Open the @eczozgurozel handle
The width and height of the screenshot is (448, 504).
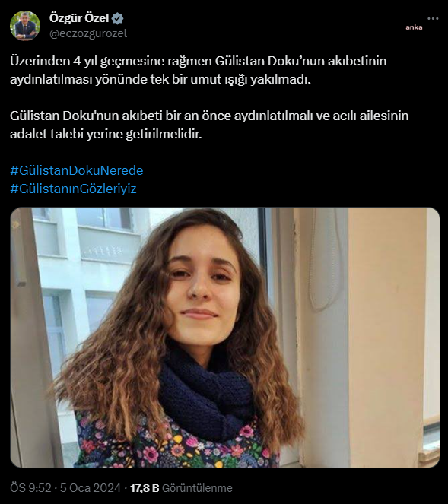[x=88, y=33]
